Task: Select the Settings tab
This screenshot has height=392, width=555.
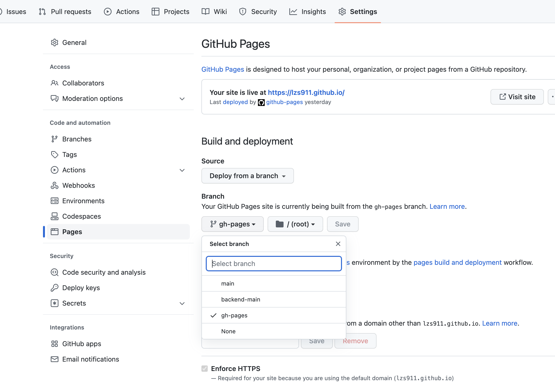Action: coord(357,12)
